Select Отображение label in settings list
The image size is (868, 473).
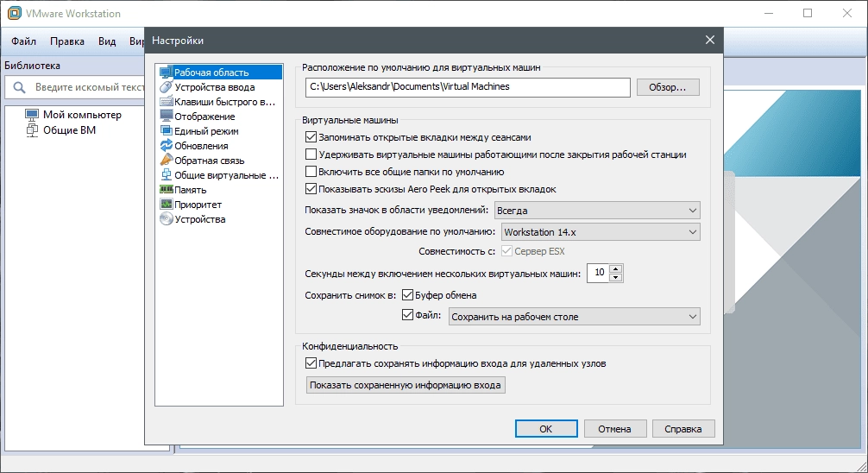pos(204,117)
